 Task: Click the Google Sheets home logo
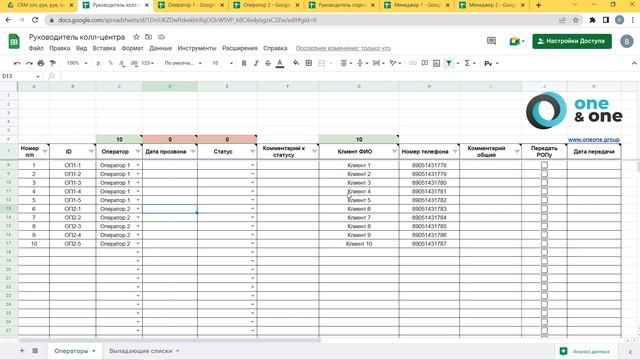[x=14, y=42]
